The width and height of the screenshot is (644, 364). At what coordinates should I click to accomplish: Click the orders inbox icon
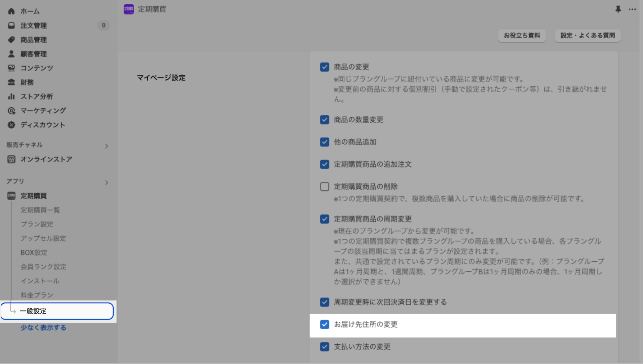(12, 26)
